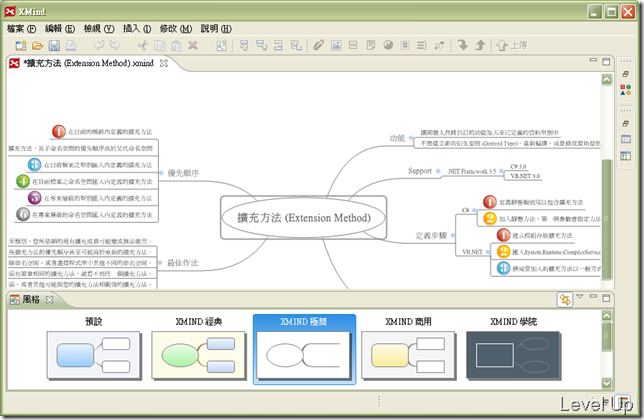Open the 插入 menu
The height and width of the screenshot is (420, 644).
[x=137, y=29]
